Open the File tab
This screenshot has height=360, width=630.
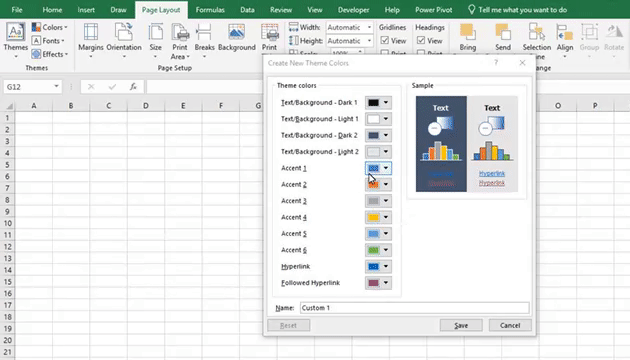point(17,10)
